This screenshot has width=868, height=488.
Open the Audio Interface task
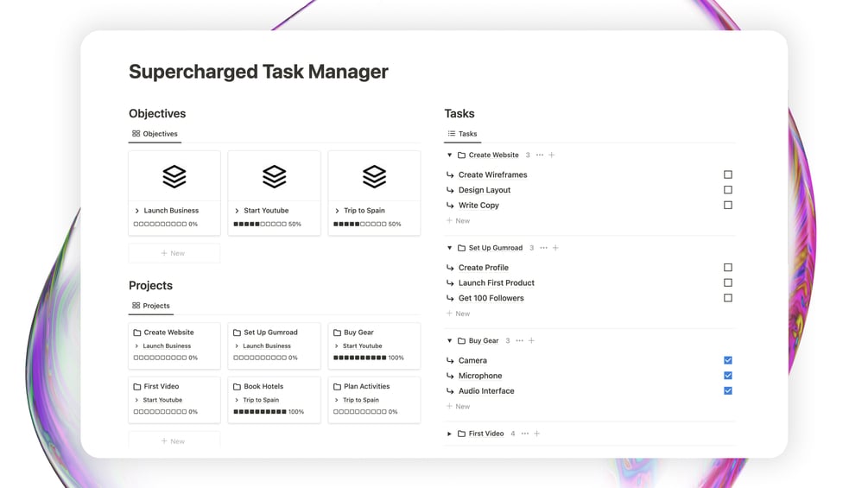click(x=486, y=391)
